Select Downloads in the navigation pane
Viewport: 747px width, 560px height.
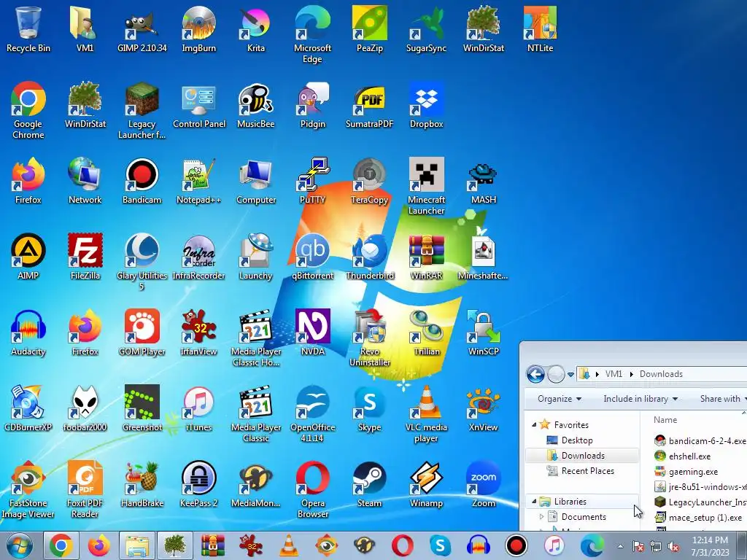click(582, 455)
